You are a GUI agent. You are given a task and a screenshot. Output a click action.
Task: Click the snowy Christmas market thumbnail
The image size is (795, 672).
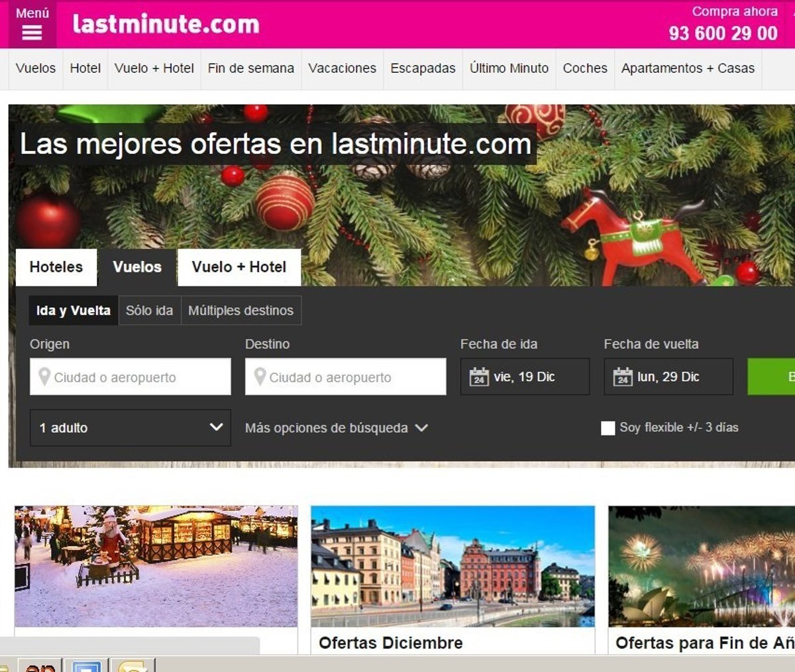[156, 566]
